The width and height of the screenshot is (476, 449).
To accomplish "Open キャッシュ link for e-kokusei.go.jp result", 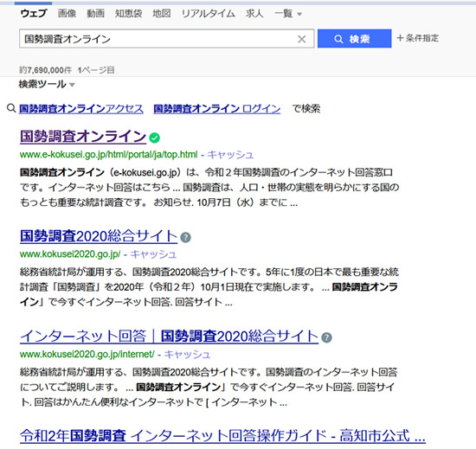I will (230, 155).
